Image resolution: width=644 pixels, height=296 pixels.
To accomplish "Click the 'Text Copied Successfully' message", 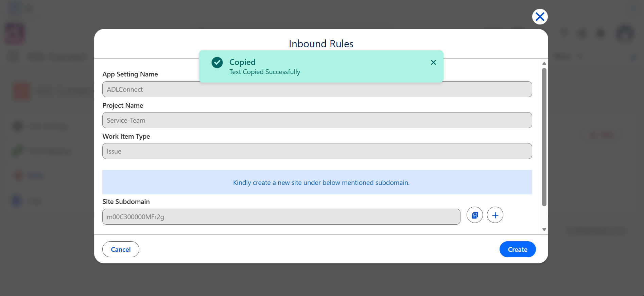I will click(x=265, y=72).
